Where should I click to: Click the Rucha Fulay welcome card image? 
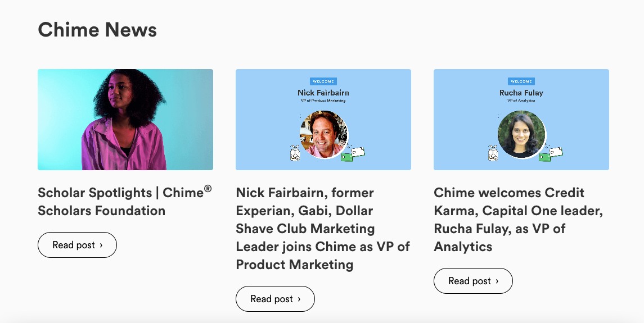[x=521, y=120]
